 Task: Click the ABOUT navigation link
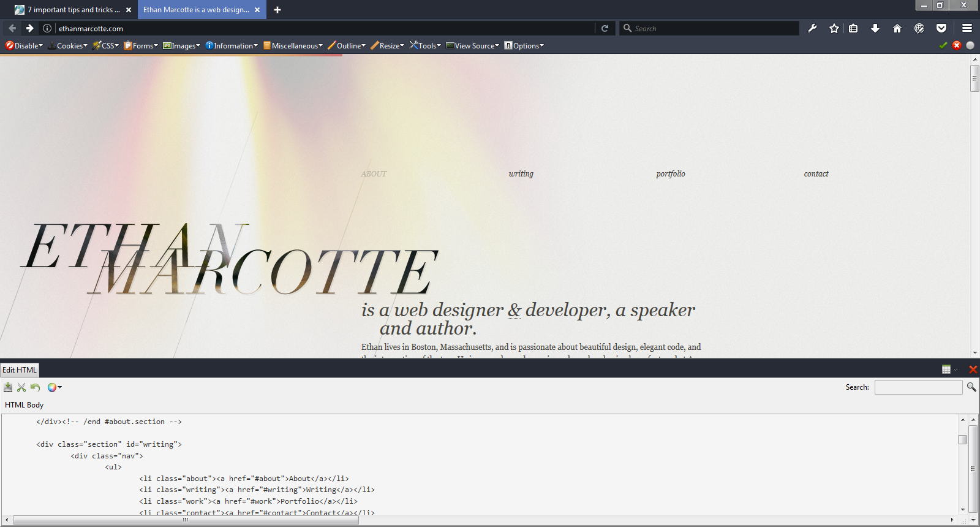point(374,174)
